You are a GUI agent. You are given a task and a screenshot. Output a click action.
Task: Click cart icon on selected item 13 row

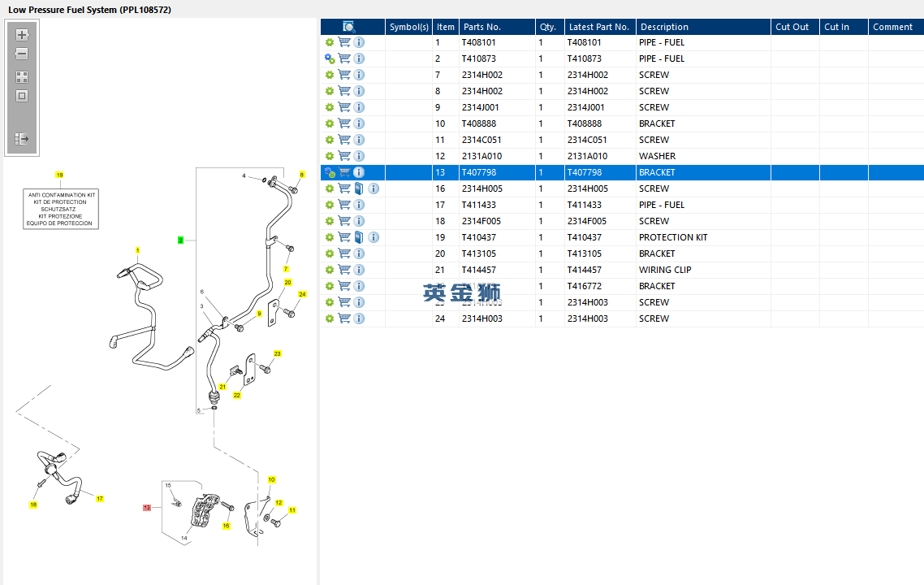(344, 172)
